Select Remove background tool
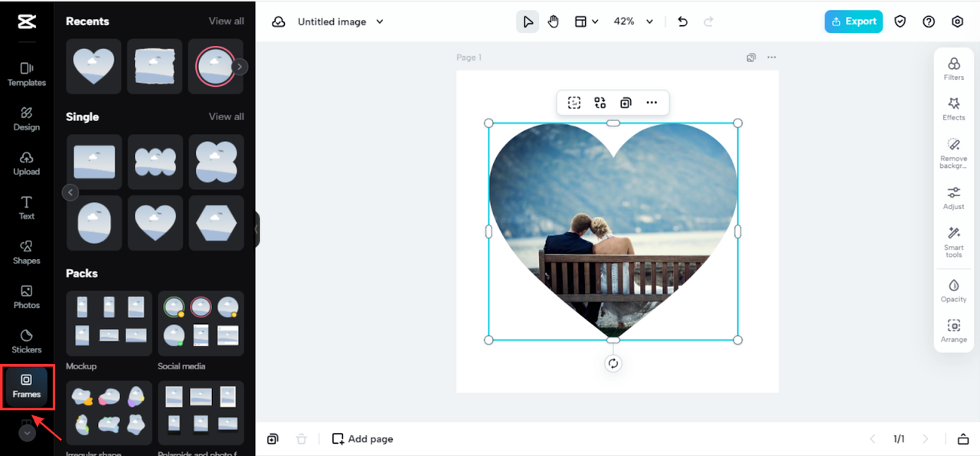Image resolution: width=980 pixels, height=456 pixels. click(x=954, y=153)
